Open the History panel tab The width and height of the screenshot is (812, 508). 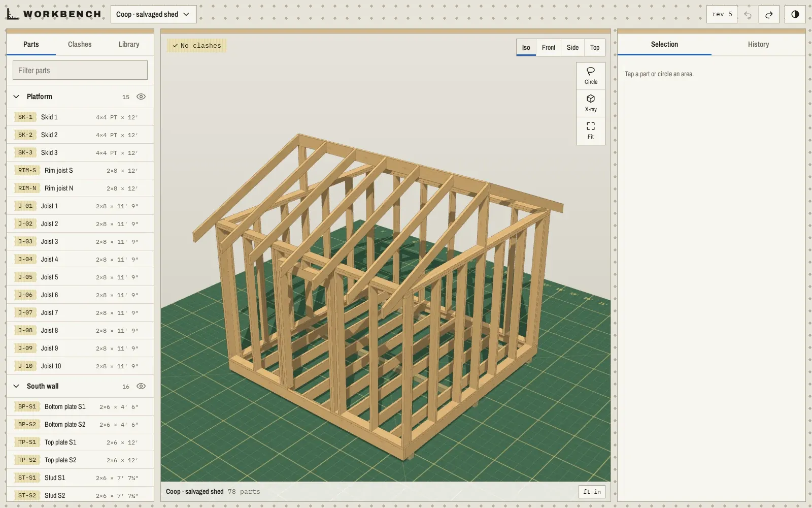pos(758,44)
